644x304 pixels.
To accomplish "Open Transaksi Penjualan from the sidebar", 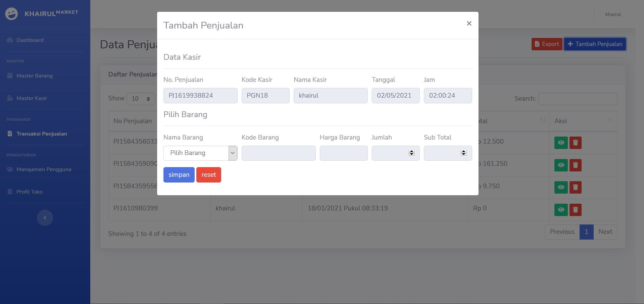I will [x=41, y=134].
